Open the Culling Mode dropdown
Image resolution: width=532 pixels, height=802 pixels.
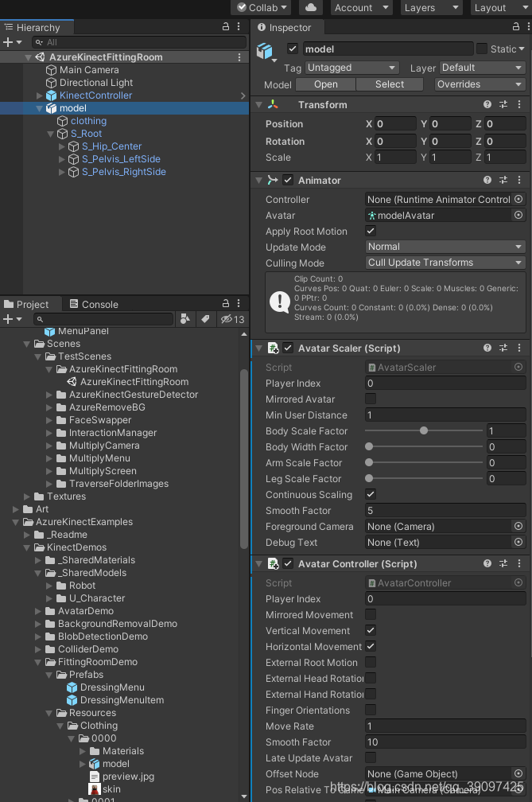point(444,263)
